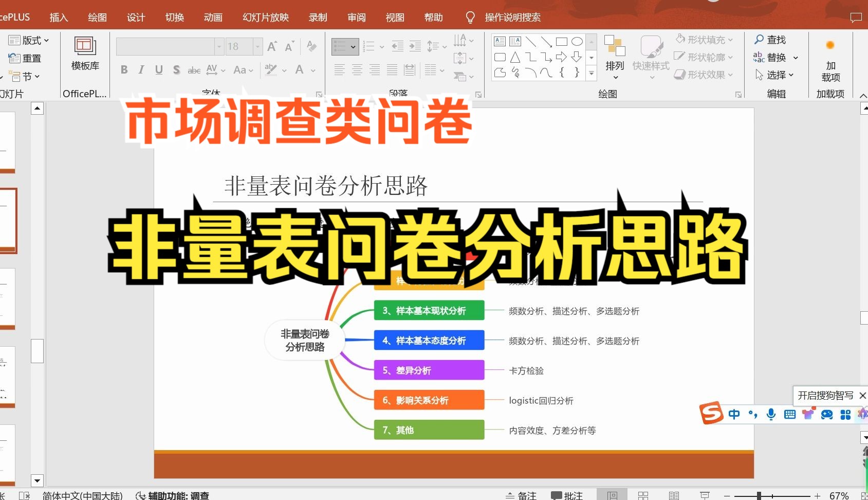
Task: Open 版式 layout dropdown
Action: (x=29, y=40)
